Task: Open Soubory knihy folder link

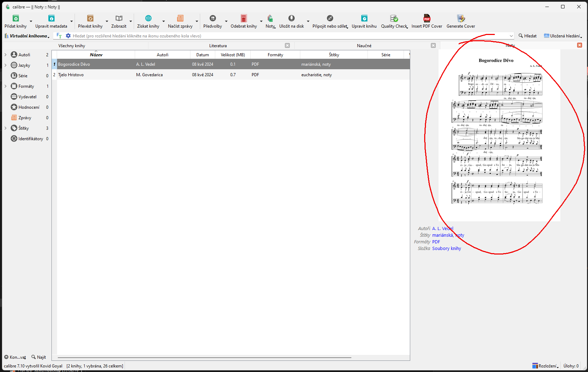Action: pyautogui.click(x=447, y=248)
